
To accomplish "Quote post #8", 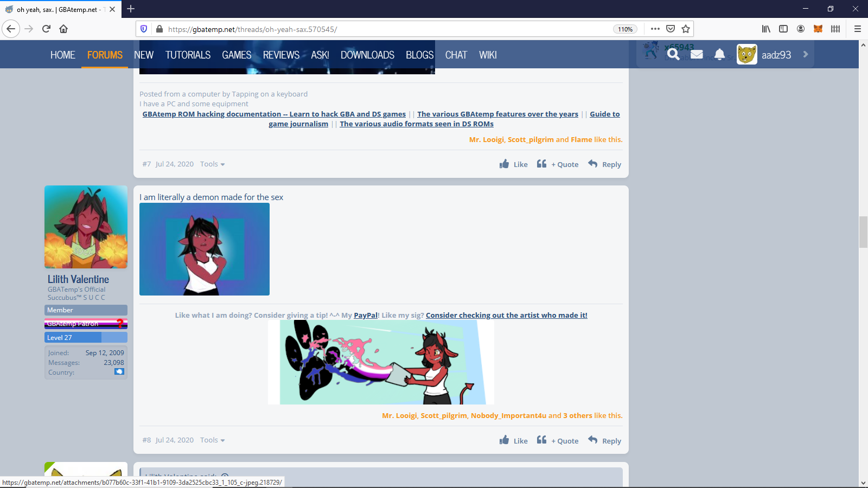I will tap(558, 441).
